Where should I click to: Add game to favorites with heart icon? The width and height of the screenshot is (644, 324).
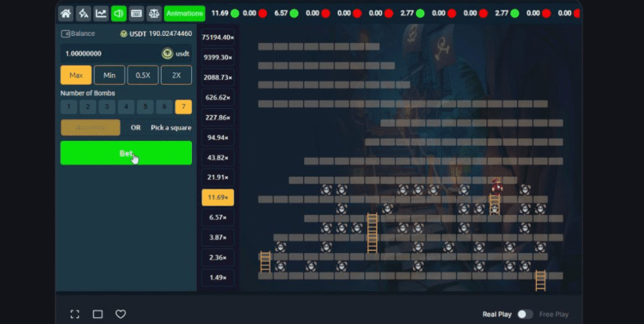tap(121, 314)
